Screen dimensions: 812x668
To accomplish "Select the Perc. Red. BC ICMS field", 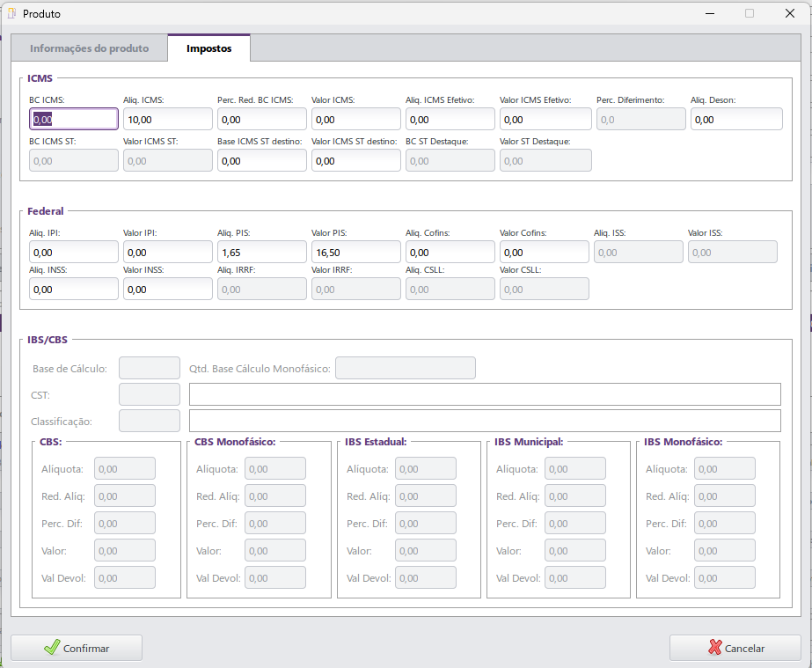I will (x=261, y=120).
